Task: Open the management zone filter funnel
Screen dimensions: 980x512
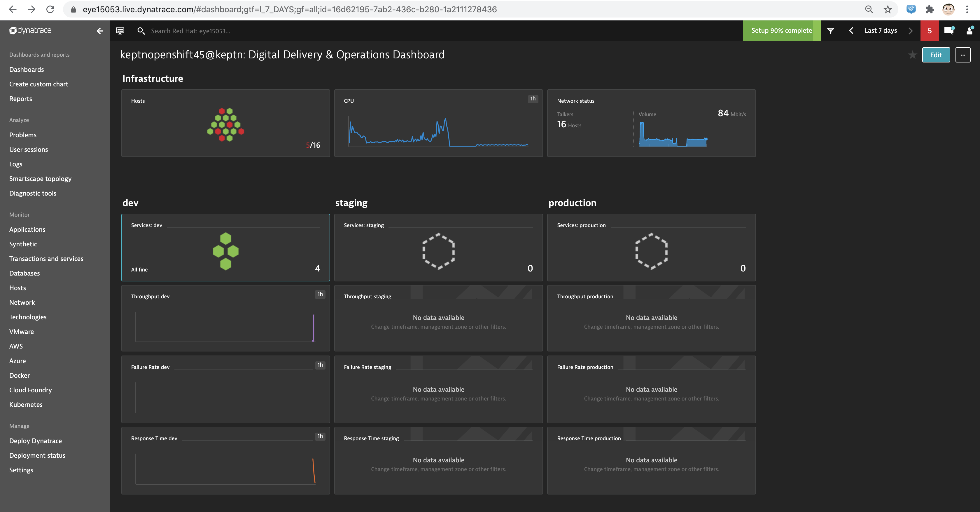Action: click(830, 31)
